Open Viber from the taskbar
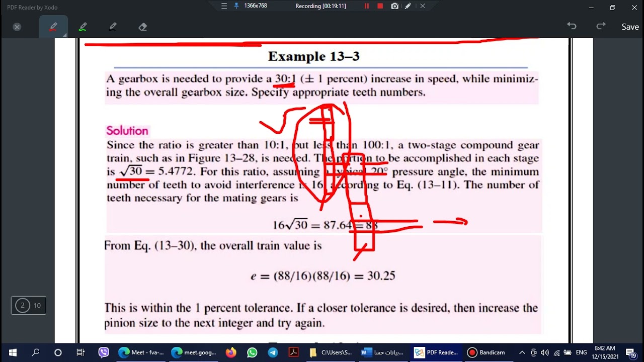 click(x=104, y=352)
